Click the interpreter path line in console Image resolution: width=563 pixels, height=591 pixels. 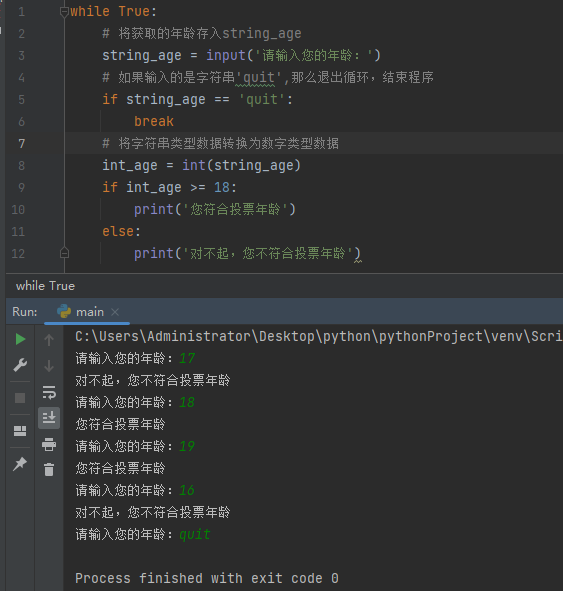(318, 336)
